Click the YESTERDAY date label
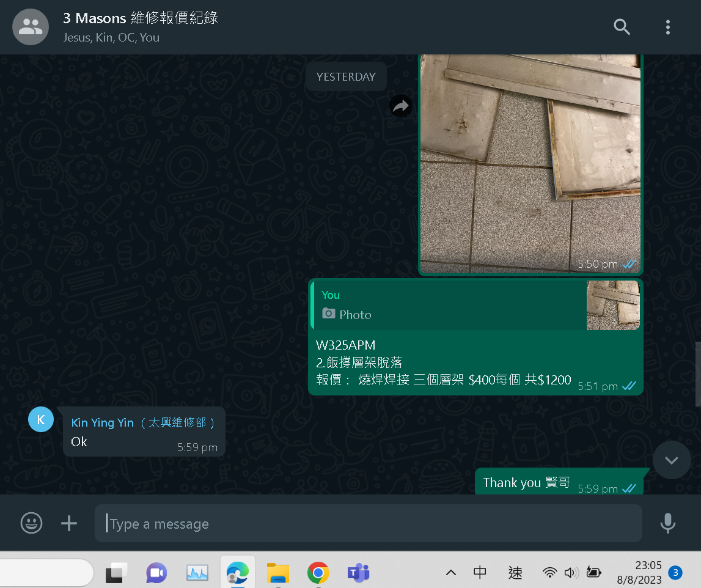701x588 pixels. click(346, 77)
